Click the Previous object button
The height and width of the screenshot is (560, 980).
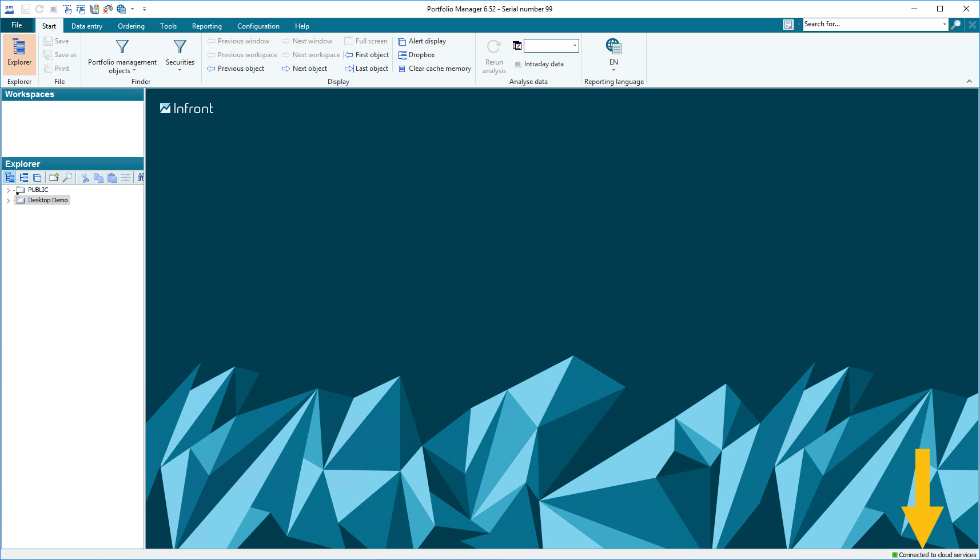tap(236, 69)
